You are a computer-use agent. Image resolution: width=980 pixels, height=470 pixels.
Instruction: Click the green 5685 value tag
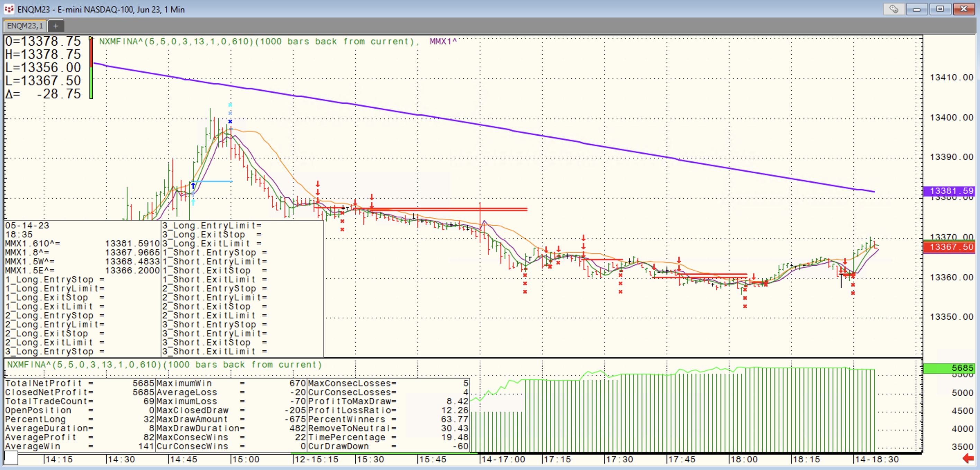(949, 368)
